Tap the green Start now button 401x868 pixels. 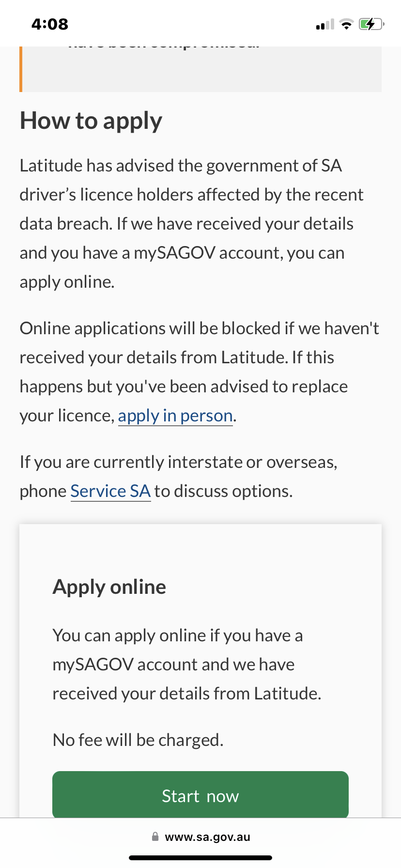pos(200,794)
